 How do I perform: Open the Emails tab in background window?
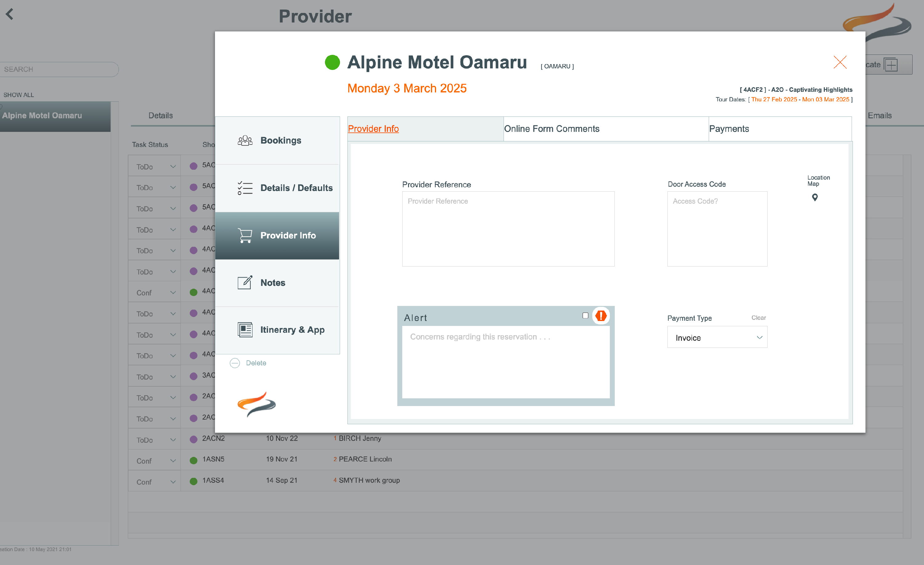point(879,116)
